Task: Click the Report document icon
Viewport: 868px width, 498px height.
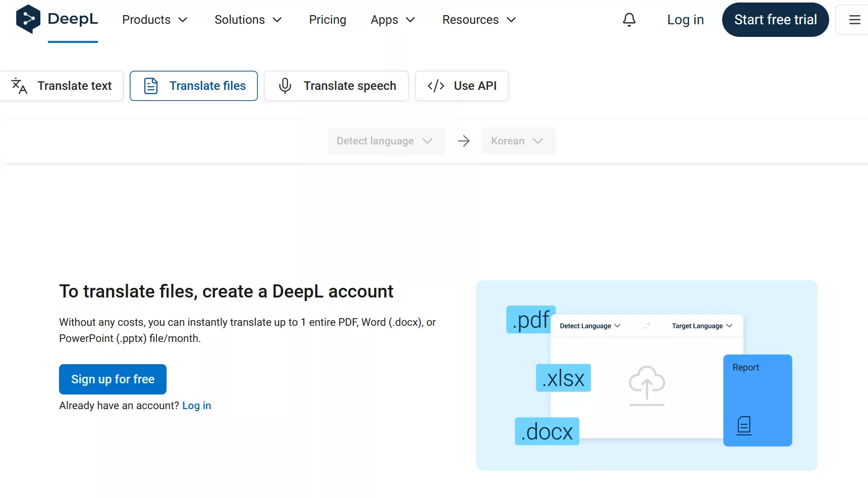Action: coord(744,425)
